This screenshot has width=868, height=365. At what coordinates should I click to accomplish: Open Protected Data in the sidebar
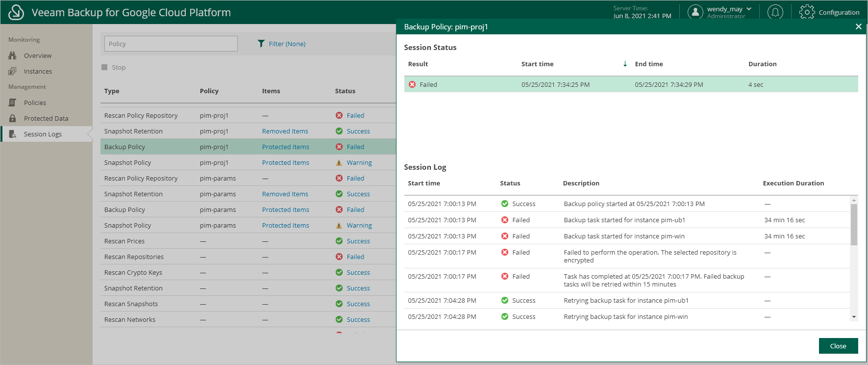[46, 118]
